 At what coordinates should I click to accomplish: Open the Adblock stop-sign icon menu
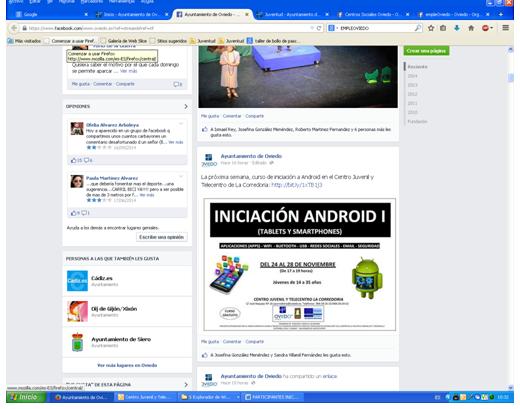(487, 28)
